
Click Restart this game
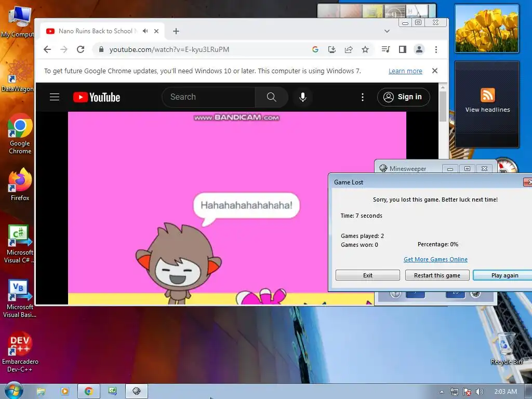pos(437,275)
